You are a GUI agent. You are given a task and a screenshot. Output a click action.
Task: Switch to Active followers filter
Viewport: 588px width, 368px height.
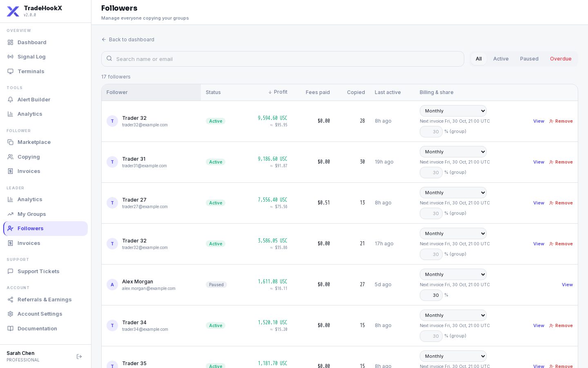[x=501, y=59]
